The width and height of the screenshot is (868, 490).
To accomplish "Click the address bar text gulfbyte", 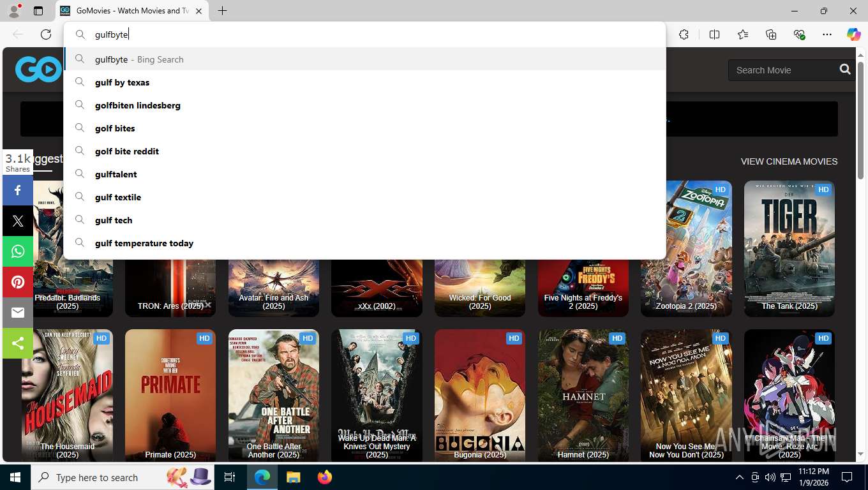I will (x=111, y=34).
